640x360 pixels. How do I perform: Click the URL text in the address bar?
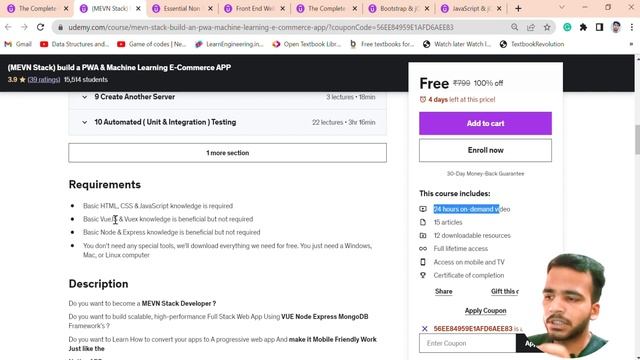pyautogui.click(x=261, y=27)
